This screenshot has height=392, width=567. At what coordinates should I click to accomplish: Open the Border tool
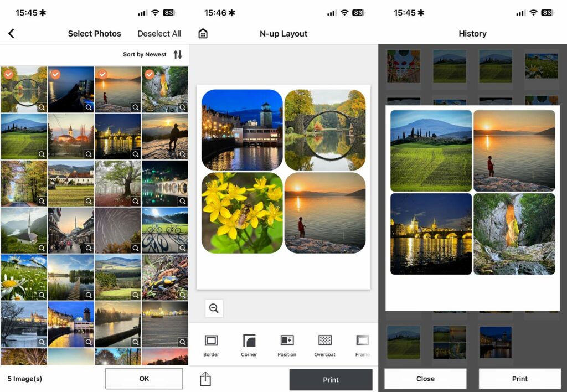(211, 345)
